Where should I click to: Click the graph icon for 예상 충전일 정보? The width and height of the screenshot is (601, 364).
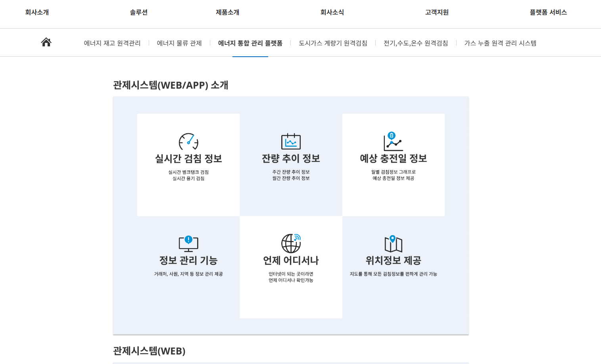(x=393, y=142)
